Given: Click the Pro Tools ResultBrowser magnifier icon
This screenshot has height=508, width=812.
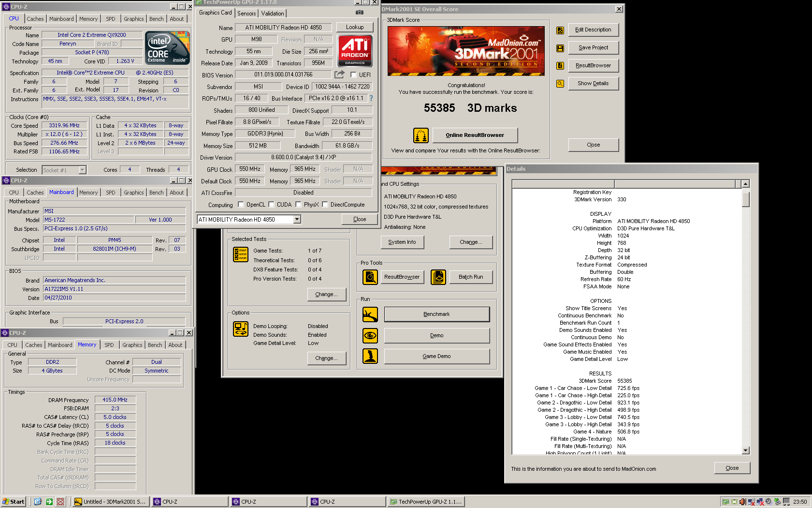Looking at the screenshot, I should (370, 277).
